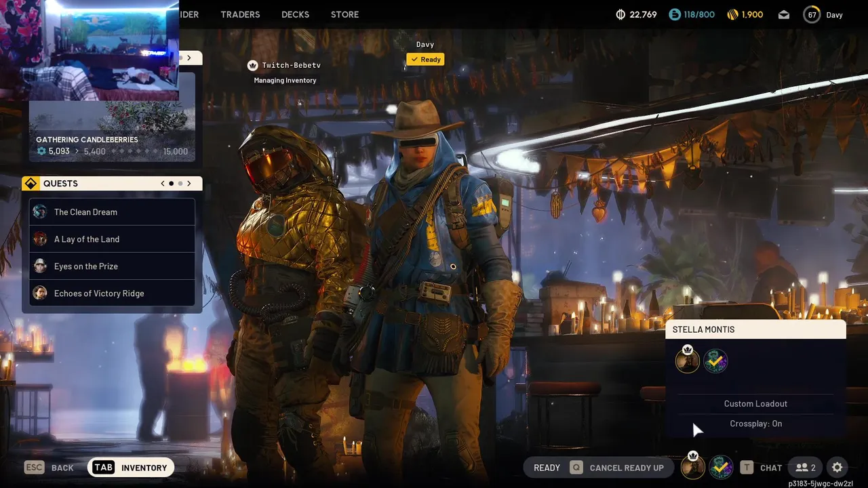Open the party members icon showing 2
Screen dimensions: 868x488
coord(806,468)
